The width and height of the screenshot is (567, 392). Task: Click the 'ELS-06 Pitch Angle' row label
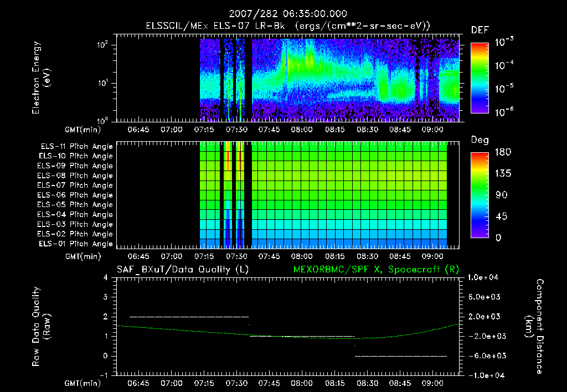(x=75, y=195)
